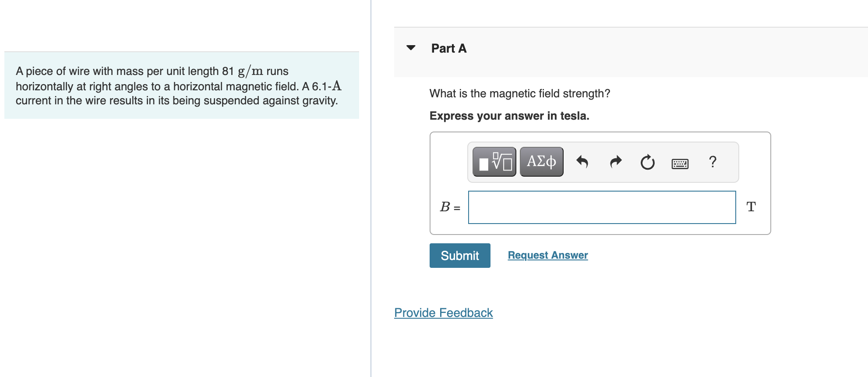Open the math templates square-root button
The image size is (868, 377).
[x=494, y=162]
